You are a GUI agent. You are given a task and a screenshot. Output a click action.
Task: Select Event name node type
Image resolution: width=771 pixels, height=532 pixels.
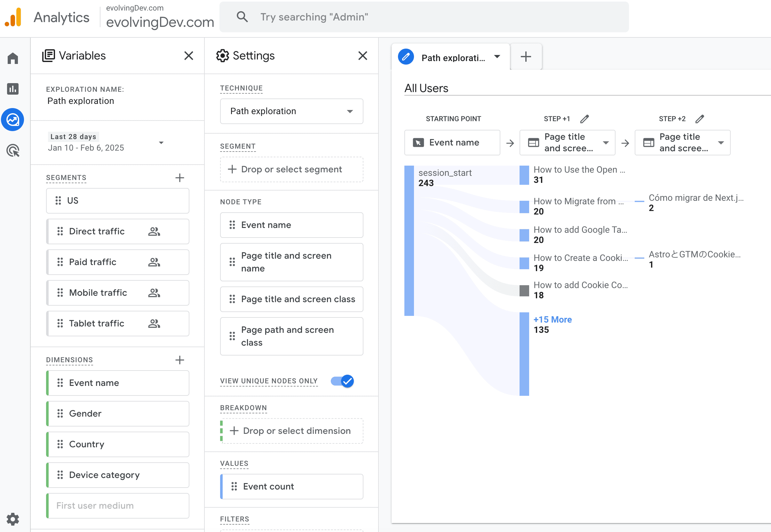[x=291, y=225]
